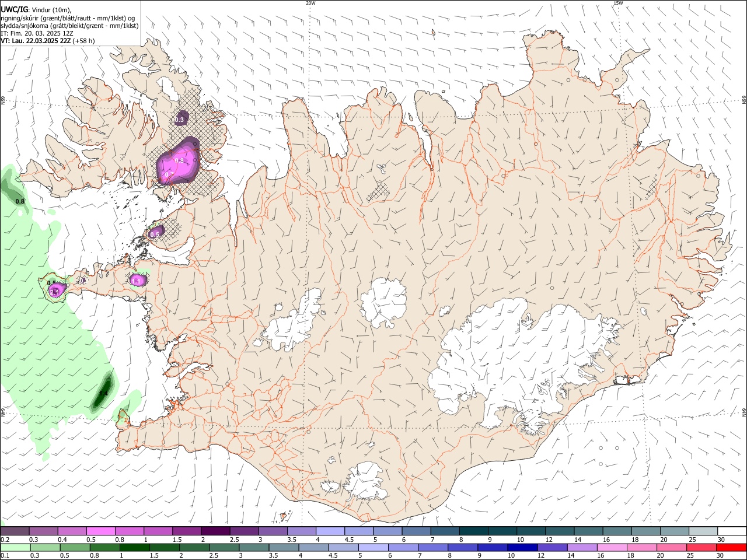747x560 pixels.
Task: Click the bright red final swatch of the lower legend
Action: 731,548
